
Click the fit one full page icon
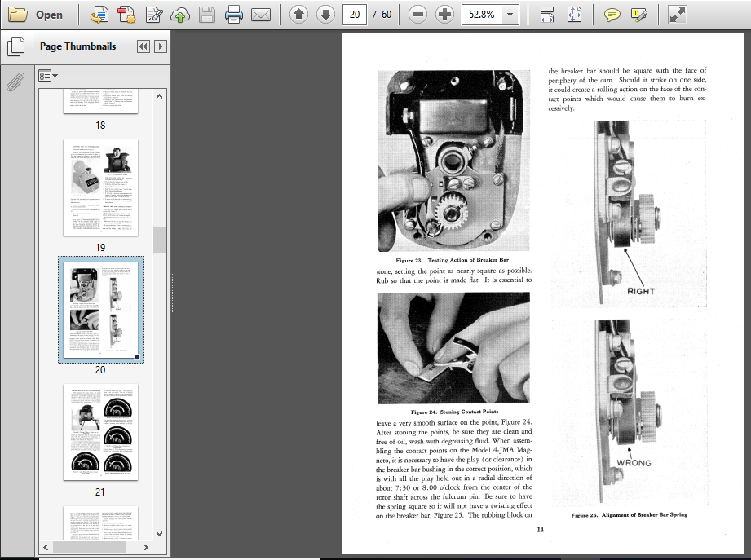574,15
